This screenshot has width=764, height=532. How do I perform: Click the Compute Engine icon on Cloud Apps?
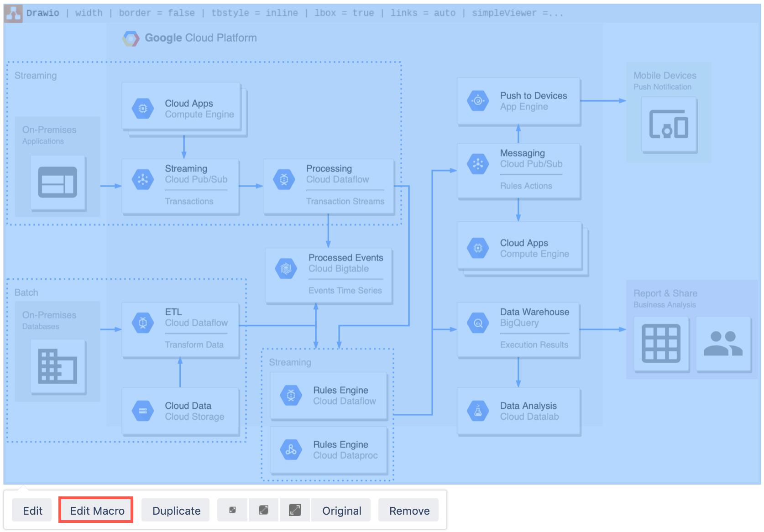[142, 109]
